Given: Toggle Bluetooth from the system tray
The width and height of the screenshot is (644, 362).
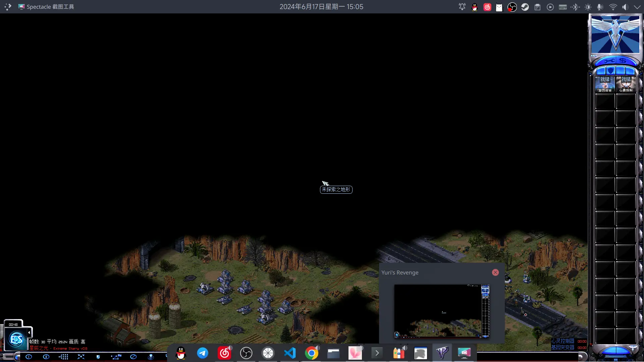Looking at the screenshot, I should click(576, 7).
